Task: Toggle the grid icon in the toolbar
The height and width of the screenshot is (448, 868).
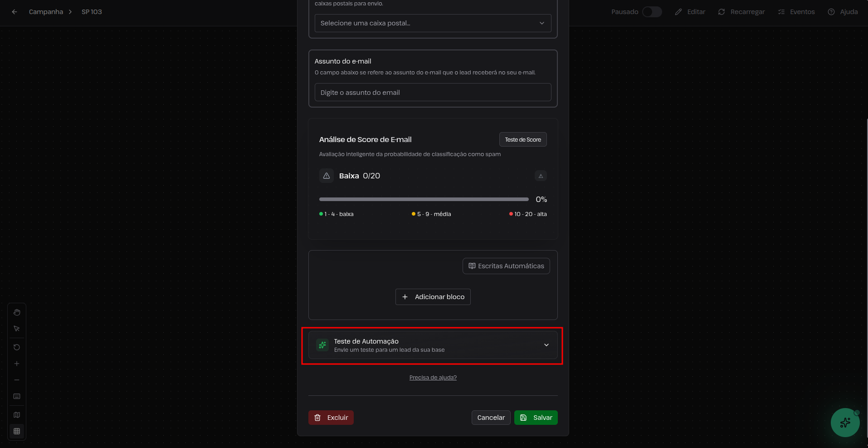Action: pos(17,431)
